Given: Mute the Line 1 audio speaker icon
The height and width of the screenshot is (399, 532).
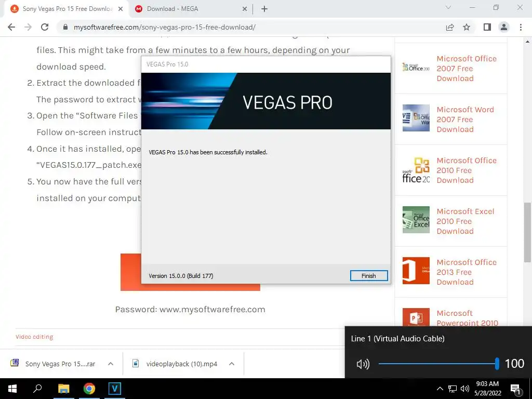Looking at the screenshot, I should [363, 364].
